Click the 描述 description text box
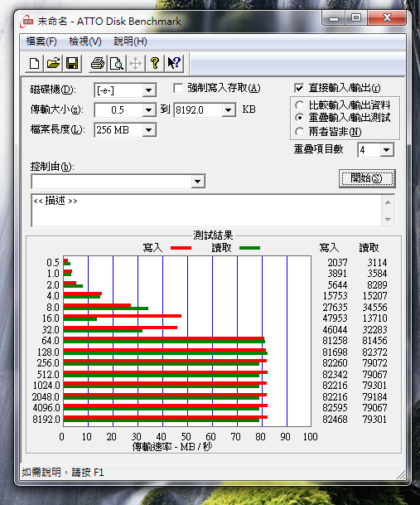 [206, 211]
